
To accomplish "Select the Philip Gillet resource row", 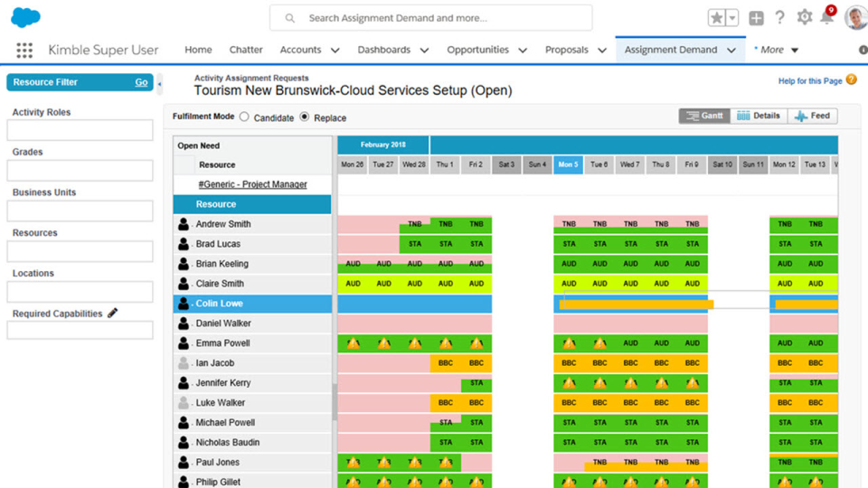I will (252, 481).
